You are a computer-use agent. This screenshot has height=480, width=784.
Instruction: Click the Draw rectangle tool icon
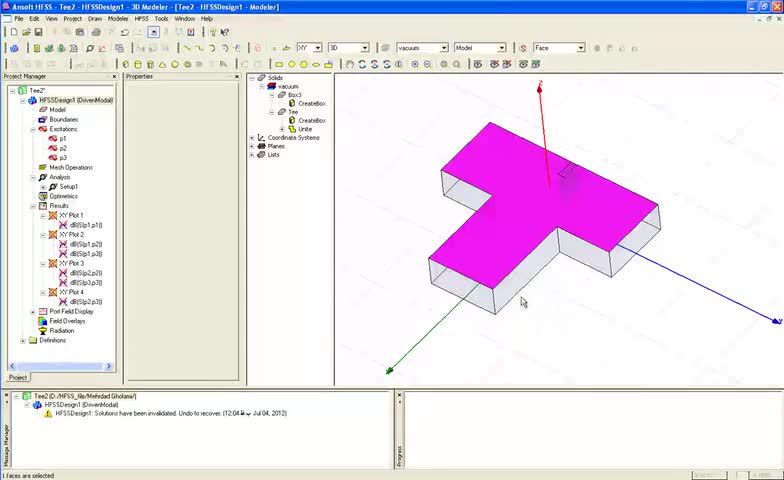click(x=279, y=64)
